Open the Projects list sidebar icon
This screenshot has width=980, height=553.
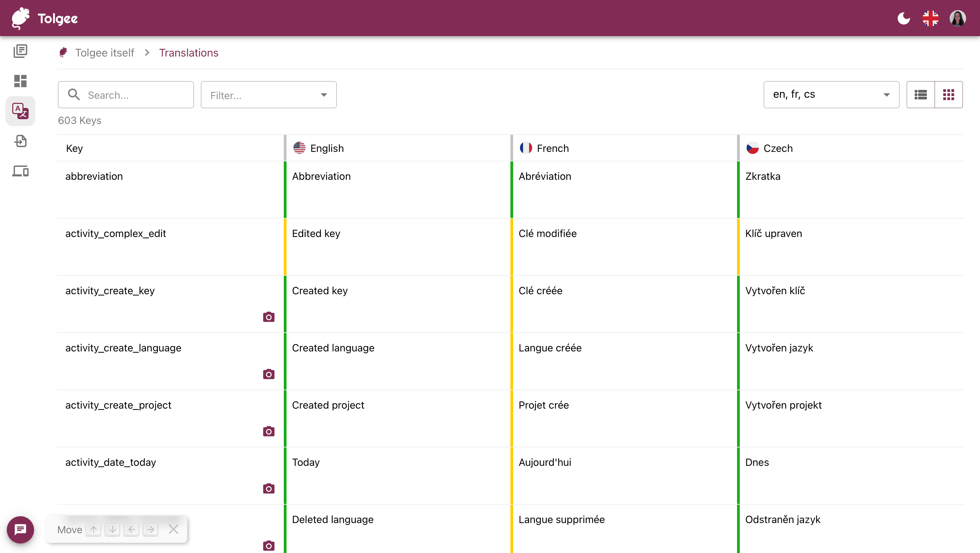20,51
